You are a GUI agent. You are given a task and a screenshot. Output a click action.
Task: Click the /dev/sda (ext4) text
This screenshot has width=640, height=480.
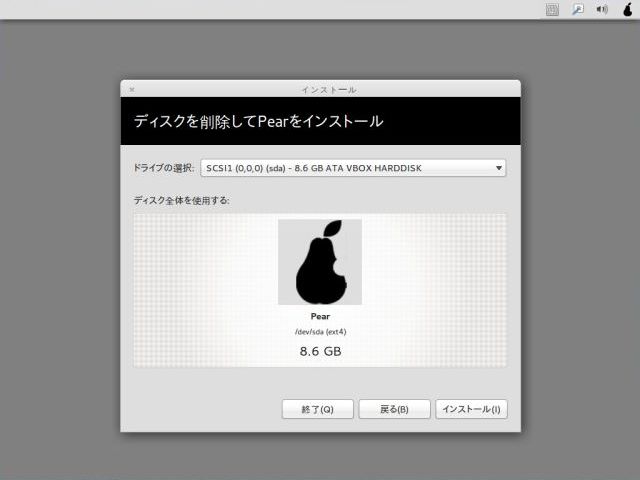tap(320, 332)
